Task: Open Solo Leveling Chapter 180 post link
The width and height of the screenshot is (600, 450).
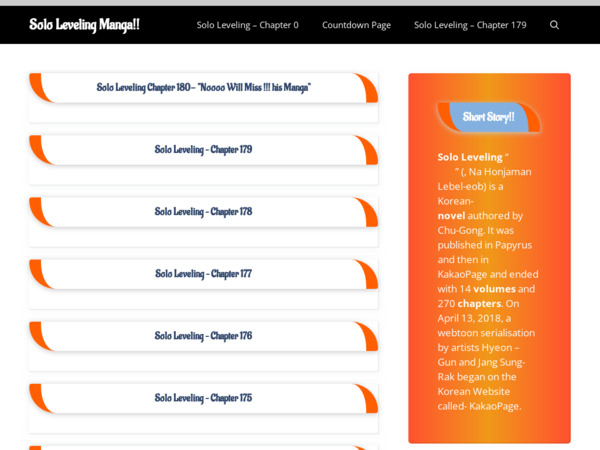Action: point(204,88)
